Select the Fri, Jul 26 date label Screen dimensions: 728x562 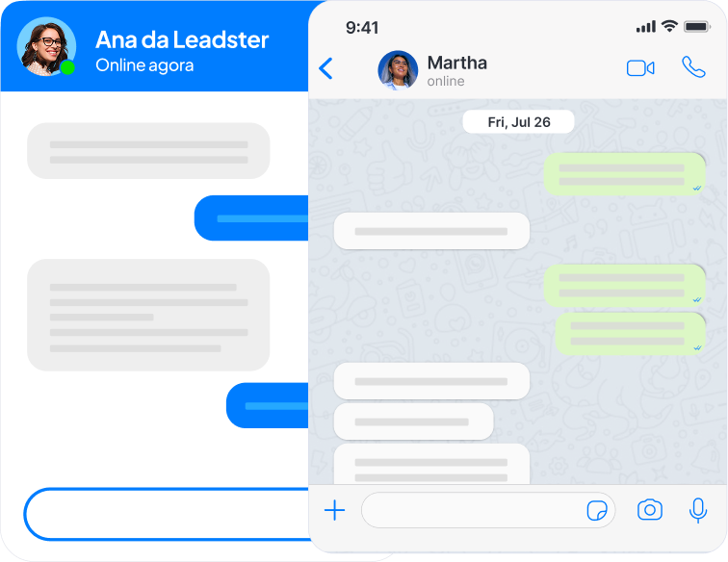pos(518,122)
